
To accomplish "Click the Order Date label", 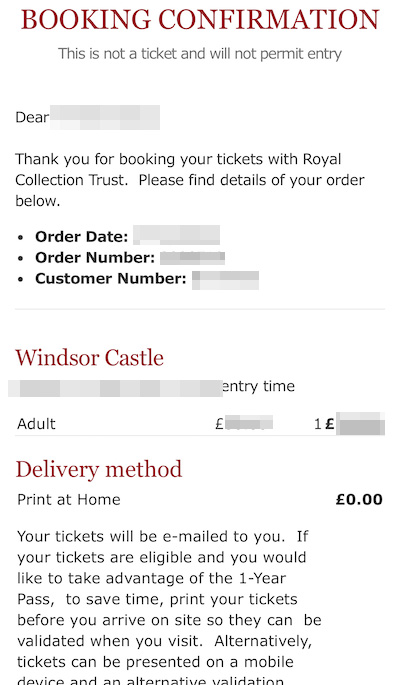I will (x=82, y=236).
